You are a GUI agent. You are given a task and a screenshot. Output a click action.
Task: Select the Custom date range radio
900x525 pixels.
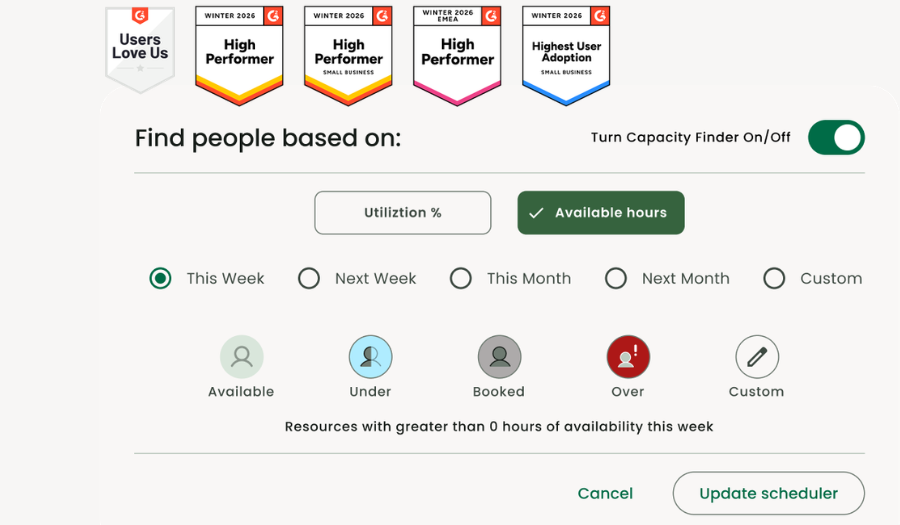tap(774, 279)
